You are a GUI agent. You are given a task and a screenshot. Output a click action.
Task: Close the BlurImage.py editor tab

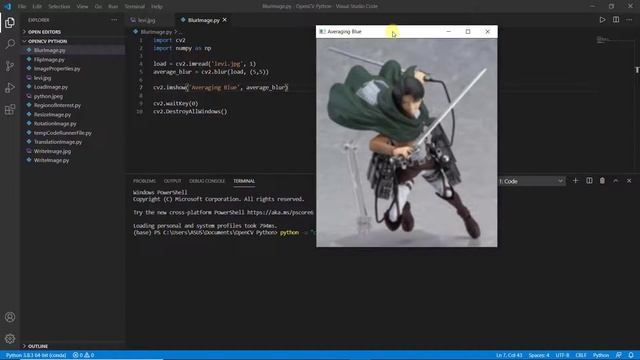[224, 20]
